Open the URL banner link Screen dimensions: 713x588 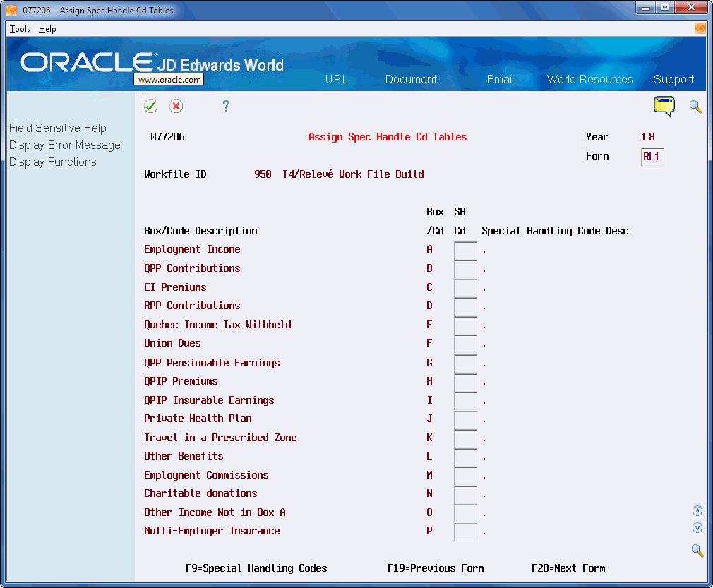pos(337,80)
